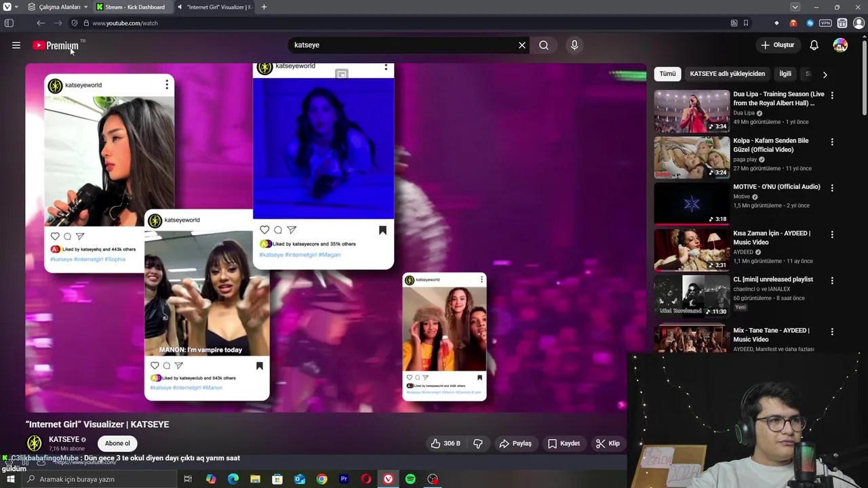The height and width of the screenshot is (488, 868).
Task: Select the Tümü filter chip
Action: tap(668, 74)
